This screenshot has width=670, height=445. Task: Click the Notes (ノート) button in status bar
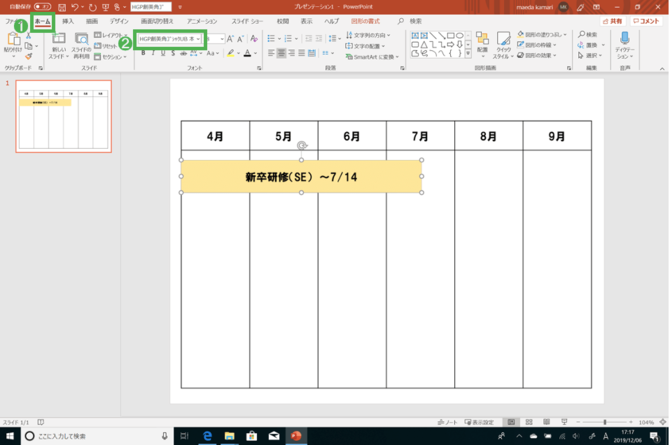click(x=448, y=422)
